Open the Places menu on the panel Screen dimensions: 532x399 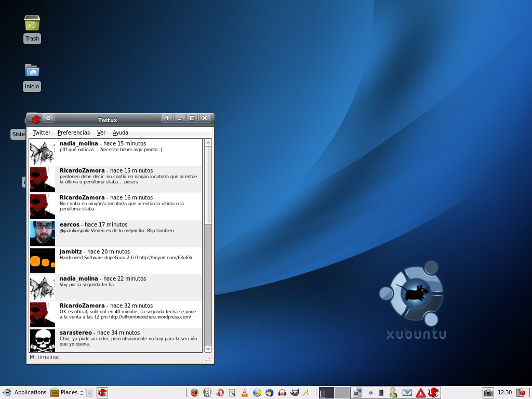coord(69,393)
